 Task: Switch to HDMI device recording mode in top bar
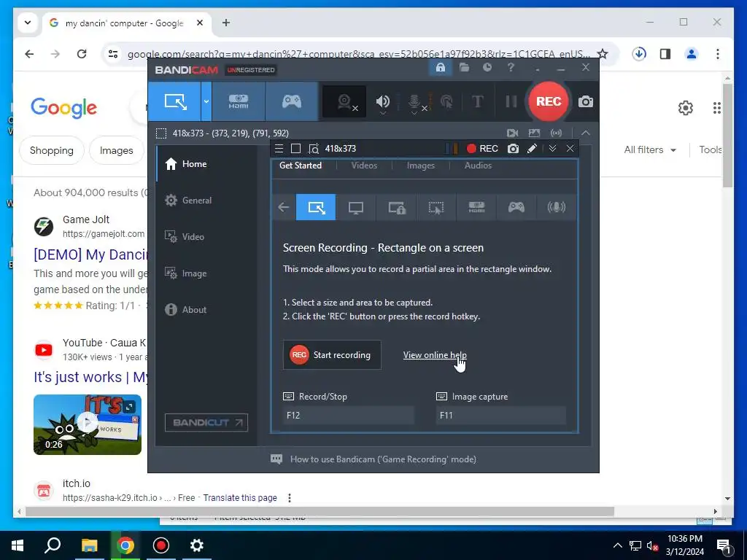[x=239, y=101]
